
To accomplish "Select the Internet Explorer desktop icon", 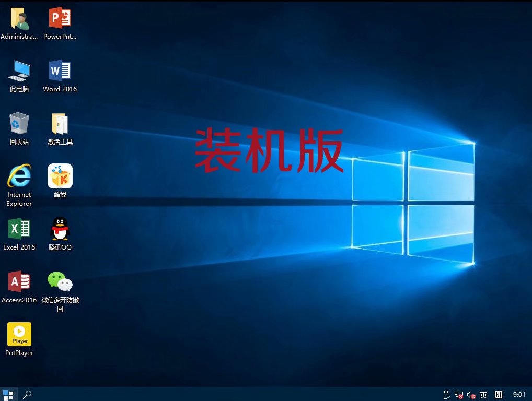I will pyautogui.click(x=19, y=176).
